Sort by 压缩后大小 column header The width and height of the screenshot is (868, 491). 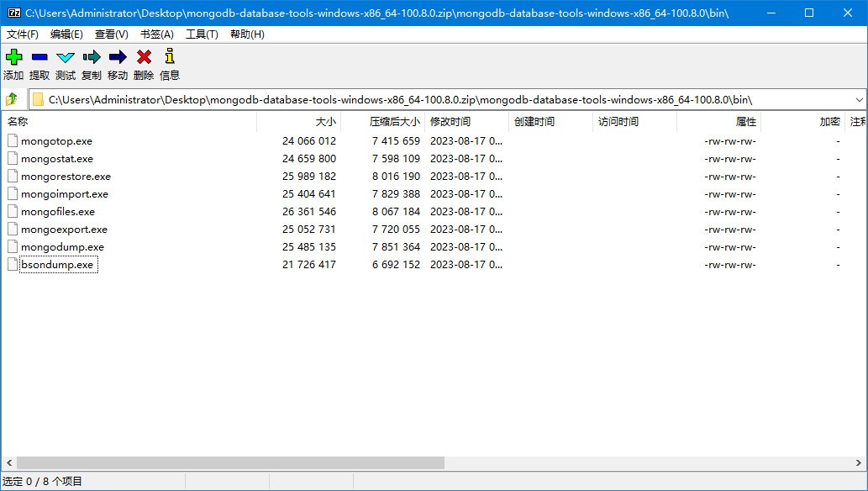pos(383,122)
